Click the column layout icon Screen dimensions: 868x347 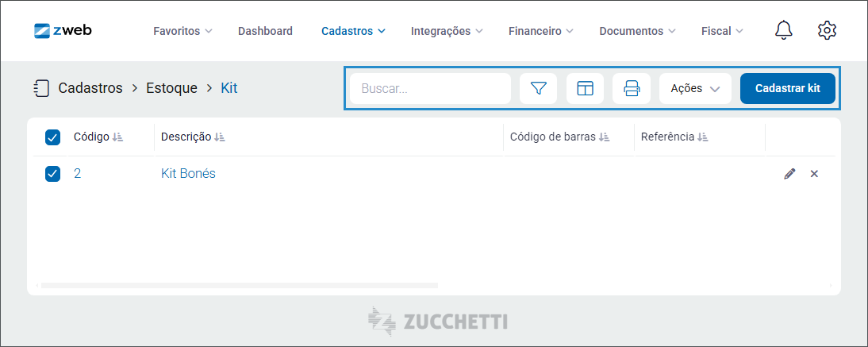point(585,88)
